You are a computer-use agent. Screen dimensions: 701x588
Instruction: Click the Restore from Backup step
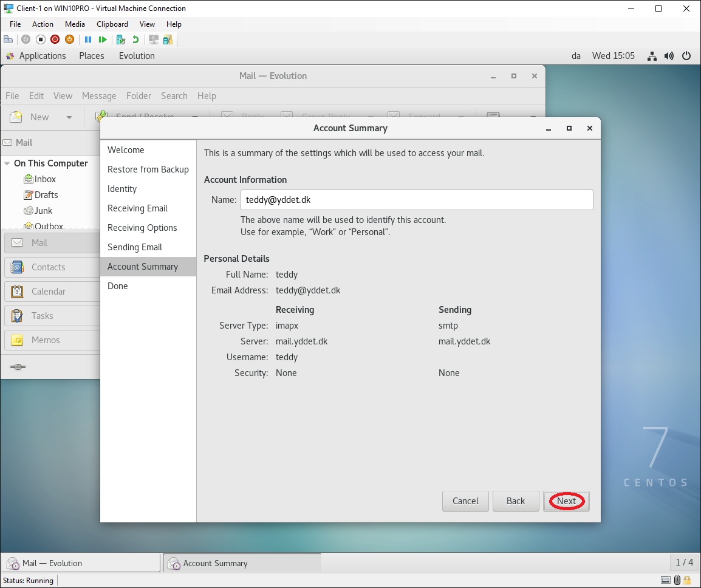pos(148,169)
